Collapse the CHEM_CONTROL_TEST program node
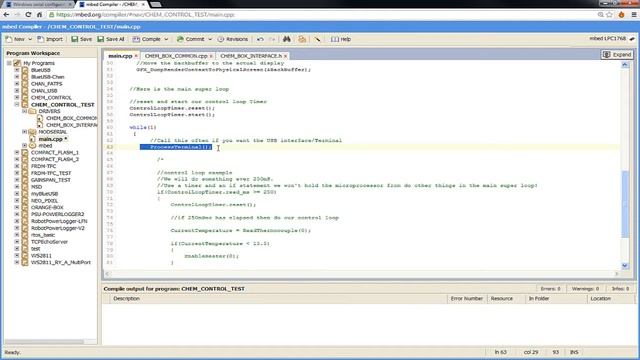Screen dimensions: 640x360 (17, 104)
